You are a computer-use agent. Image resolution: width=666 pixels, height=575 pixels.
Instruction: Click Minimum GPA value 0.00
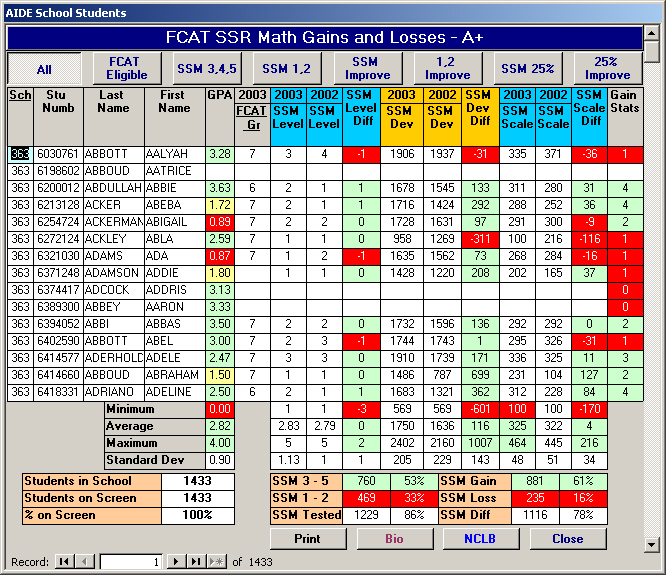pos(220,409)
